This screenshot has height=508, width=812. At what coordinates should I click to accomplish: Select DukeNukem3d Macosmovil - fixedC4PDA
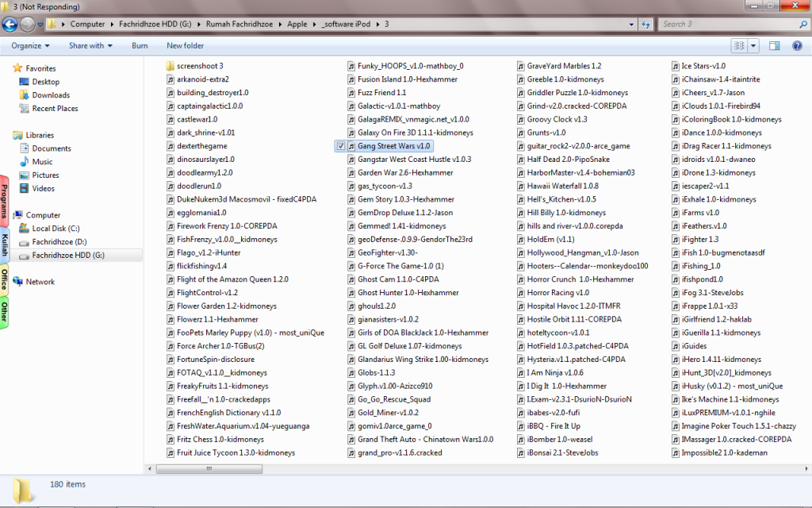[x=247, y=199]
